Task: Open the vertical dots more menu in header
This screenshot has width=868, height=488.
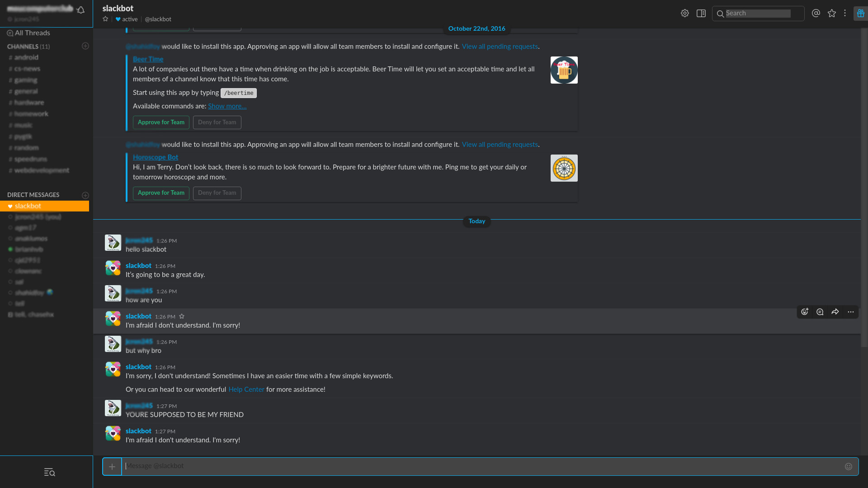Action: (x=844, y=13)
